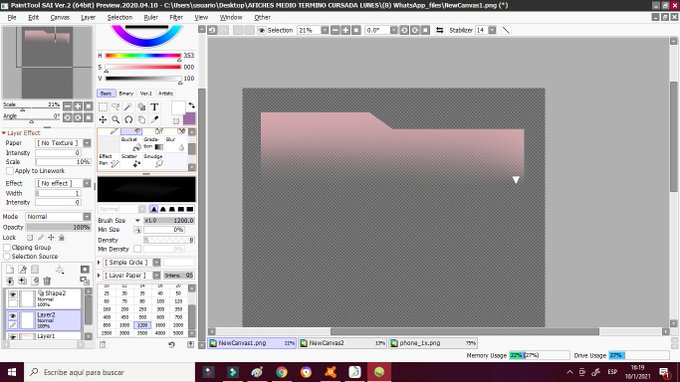This screenshot has height=382, width=680.
Task: Hide the Layer2 layer
Action: click(x=13, y=316)
